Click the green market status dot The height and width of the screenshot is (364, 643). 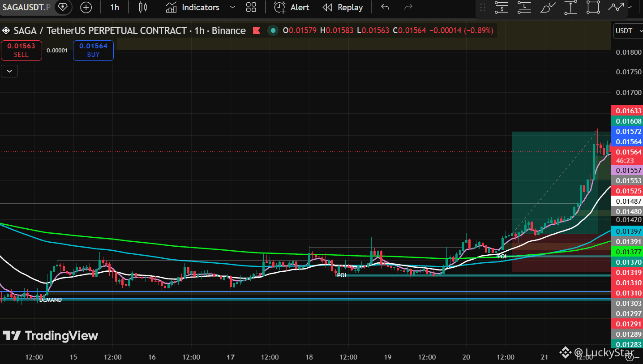coord(273,30)
